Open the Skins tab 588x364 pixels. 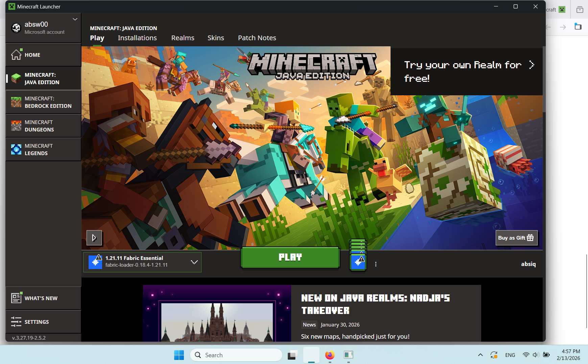point(216,38)
